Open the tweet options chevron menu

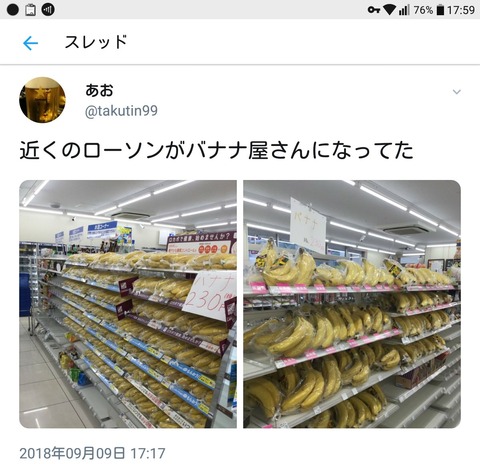pos(457,92)
